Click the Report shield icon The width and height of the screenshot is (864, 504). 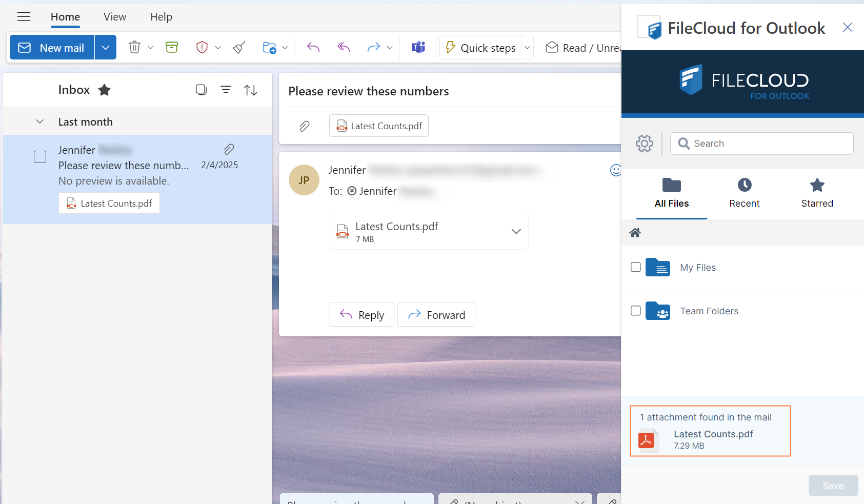pyautogui.click(x=202, y=48)
